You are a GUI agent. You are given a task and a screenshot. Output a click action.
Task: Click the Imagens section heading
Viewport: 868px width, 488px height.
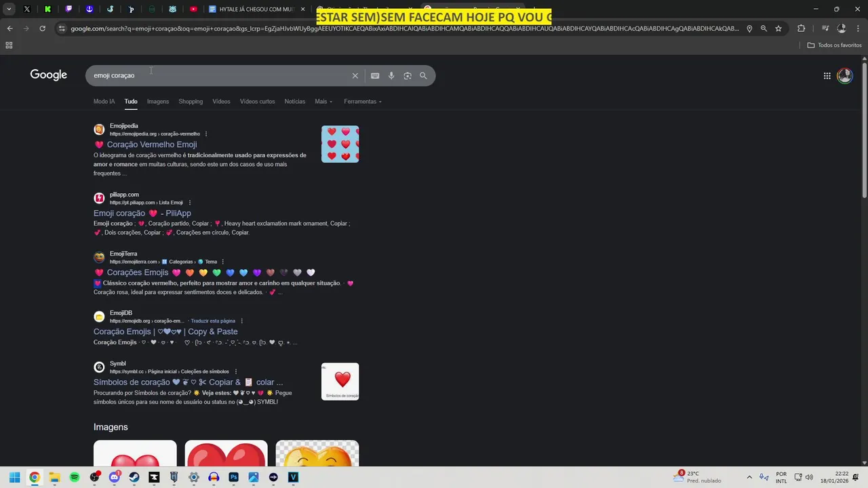click(111, 427)
